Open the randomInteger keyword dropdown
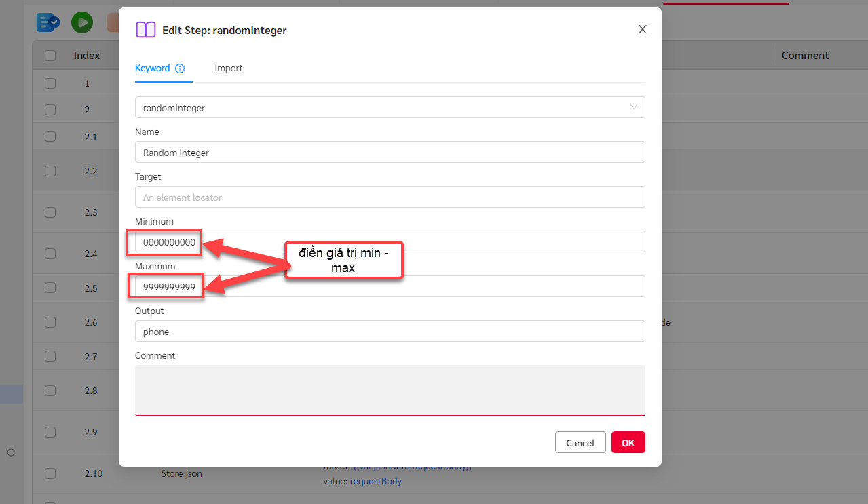The height and width of the screenshot is (504, 868). 380,108
